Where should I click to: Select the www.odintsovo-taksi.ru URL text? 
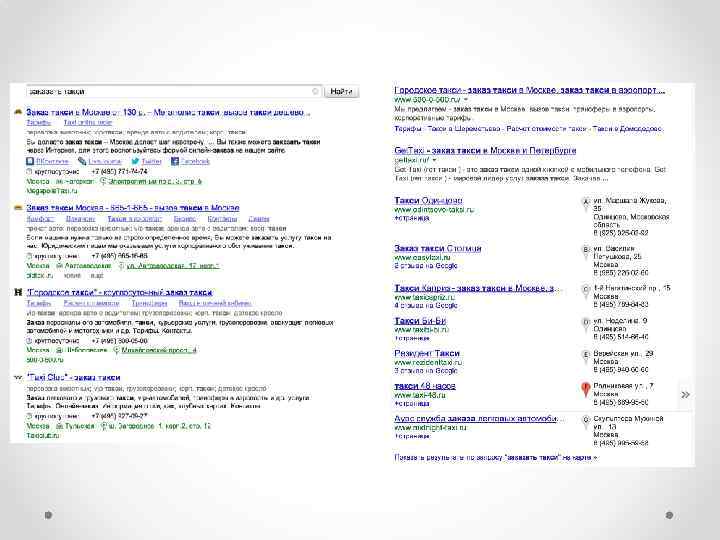pyautogui.click(x=434, y=210)
